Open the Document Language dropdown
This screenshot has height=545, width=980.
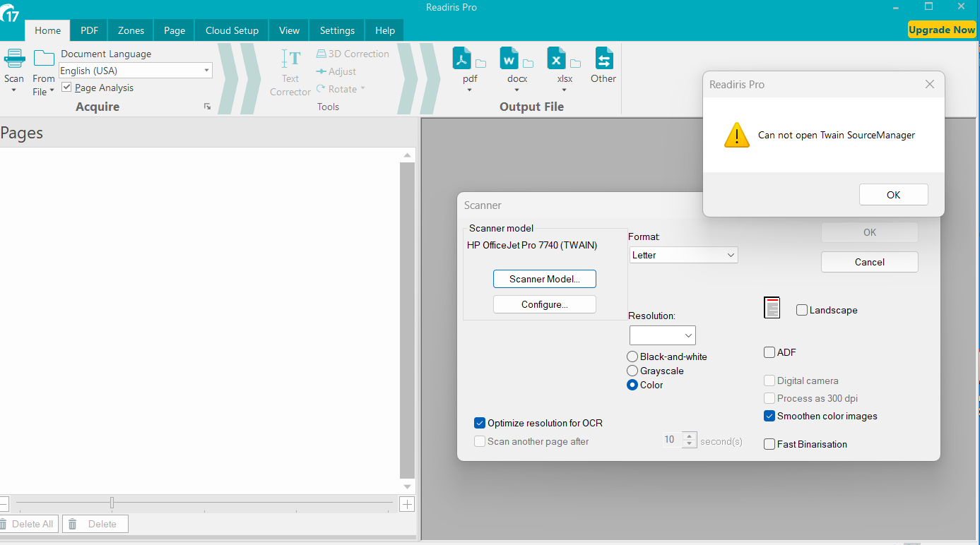[136, 71]
